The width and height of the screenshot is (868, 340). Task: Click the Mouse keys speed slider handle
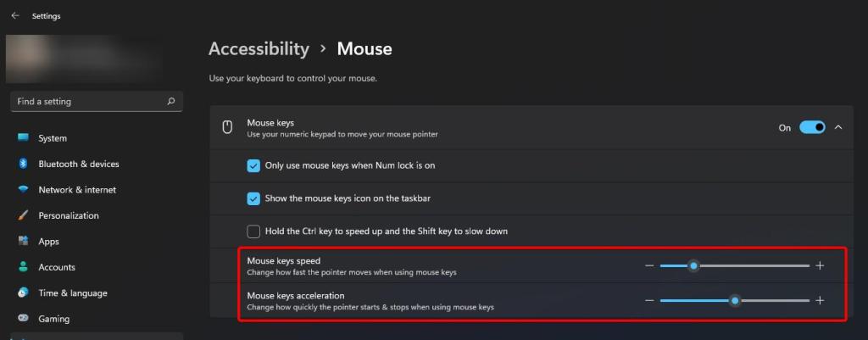pyautogui.click(x=693, y=266)
